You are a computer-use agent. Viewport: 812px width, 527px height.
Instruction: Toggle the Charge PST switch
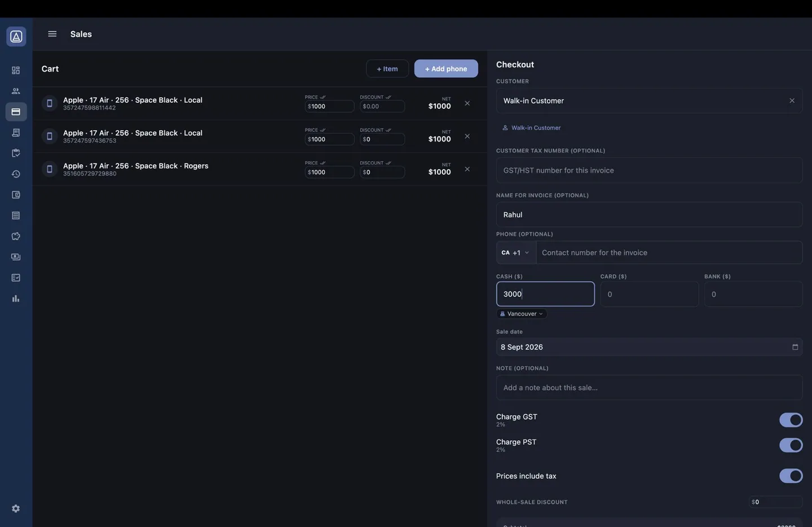coord(791,445)
